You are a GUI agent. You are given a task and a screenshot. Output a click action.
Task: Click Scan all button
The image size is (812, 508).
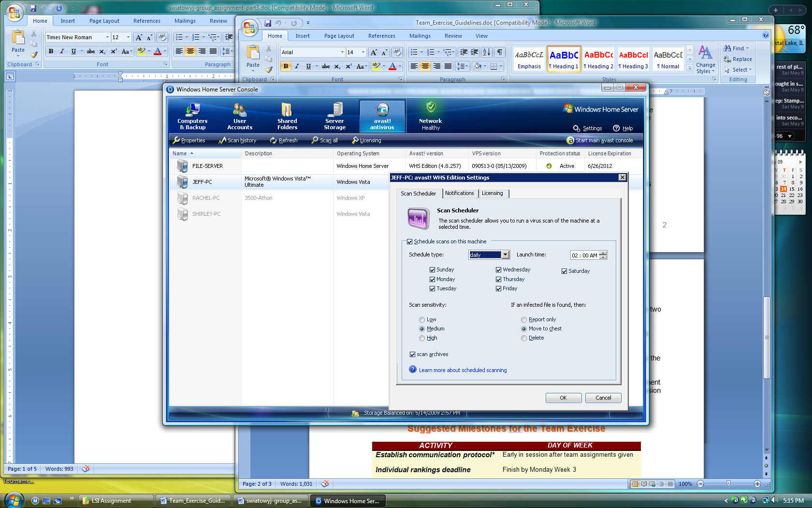coord(325,140)
